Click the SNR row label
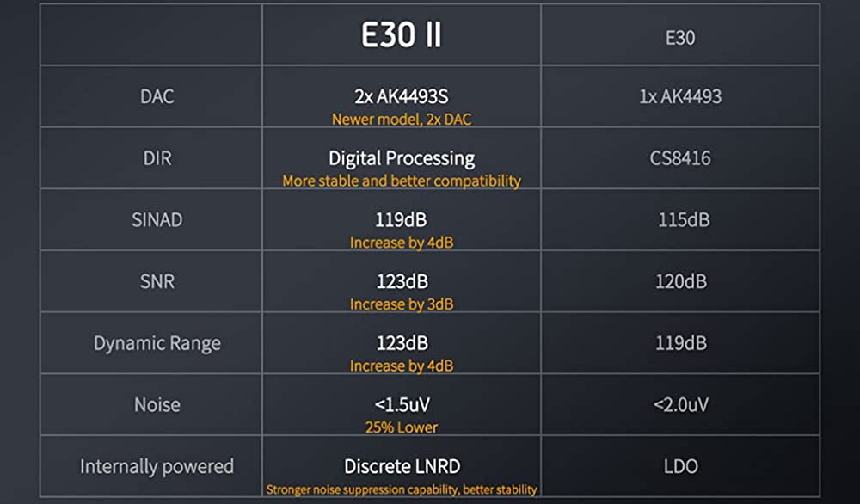The image size is (860, 504). 157,281
